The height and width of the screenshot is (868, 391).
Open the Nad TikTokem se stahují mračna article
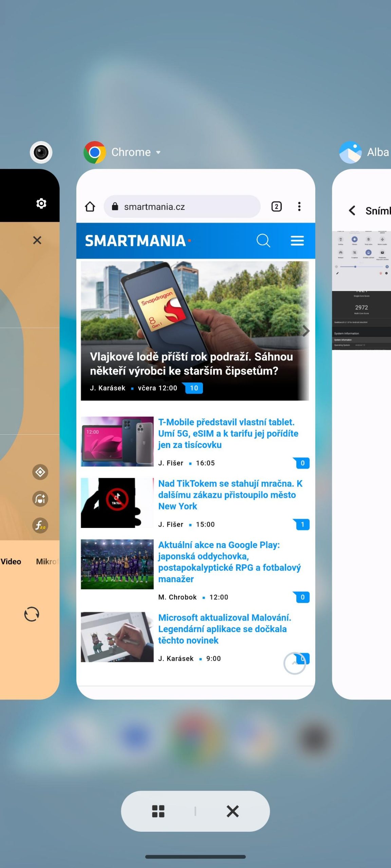(230, 495)
